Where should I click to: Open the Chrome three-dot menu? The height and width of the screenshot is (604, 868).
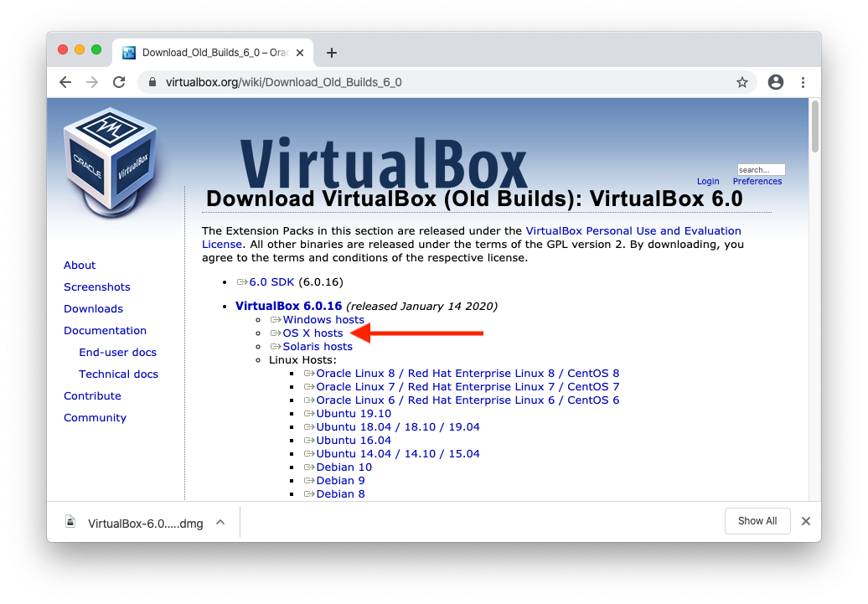(803, 82)
